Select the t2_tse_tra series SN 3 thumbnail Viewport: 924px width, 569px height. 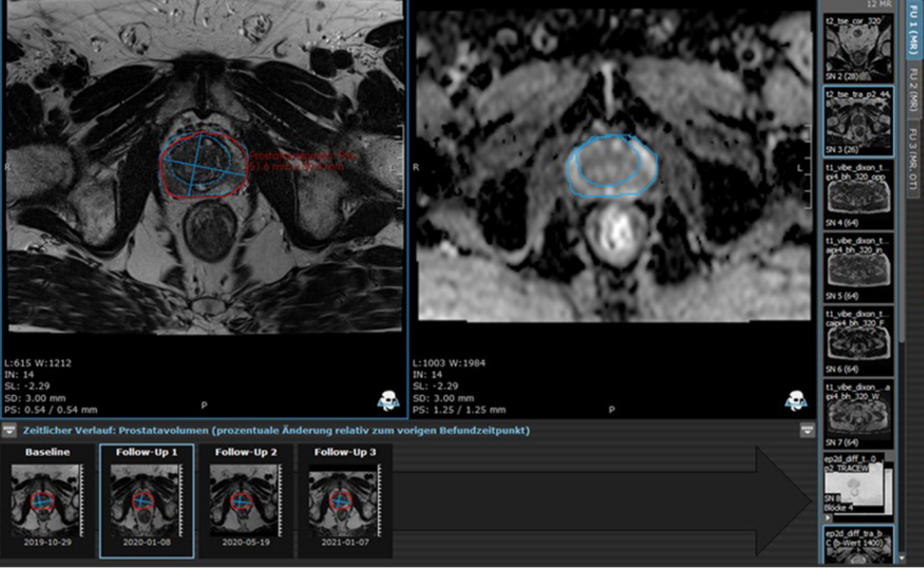(858, 121)
